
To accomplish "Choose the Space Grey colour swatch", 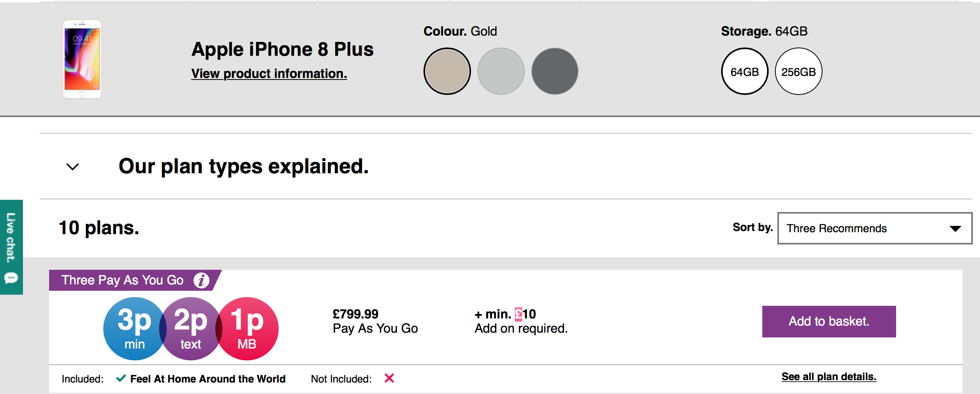I will 555,72.
